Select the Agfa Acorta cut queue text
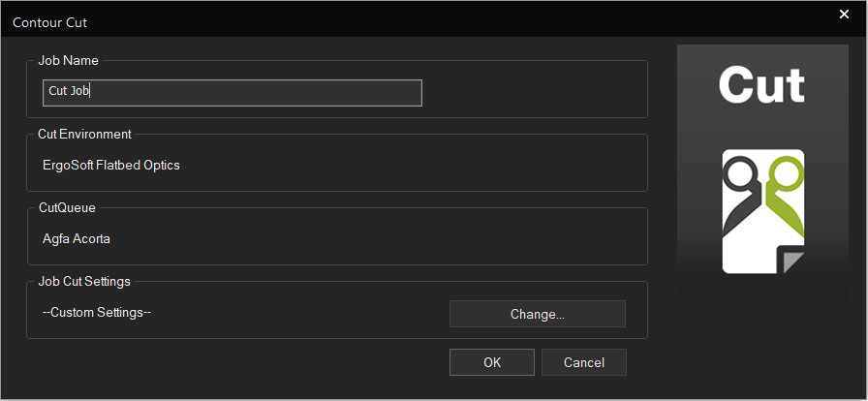 coord(77,239)
